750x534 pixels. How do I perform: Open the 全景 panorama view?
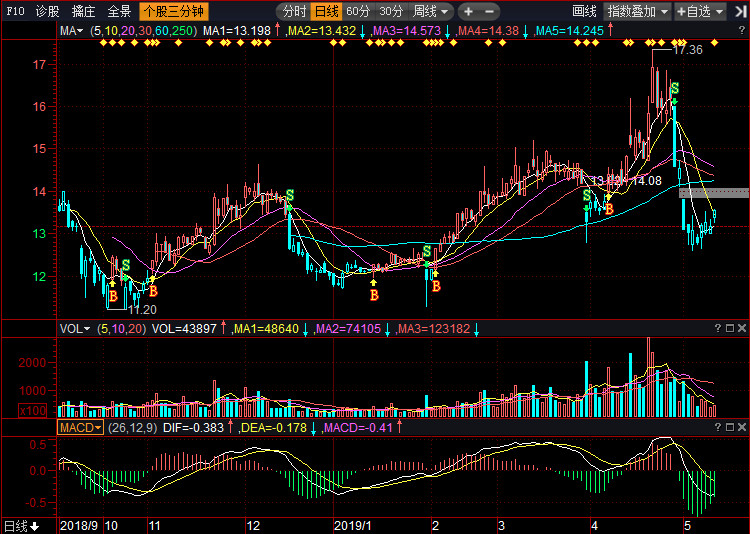pos(119,12)
